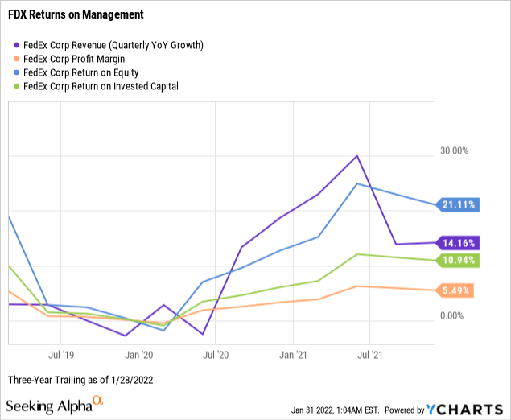Click the 5.49% Profit Margin value tag
The image size is (511, 420).
[458, 290]
